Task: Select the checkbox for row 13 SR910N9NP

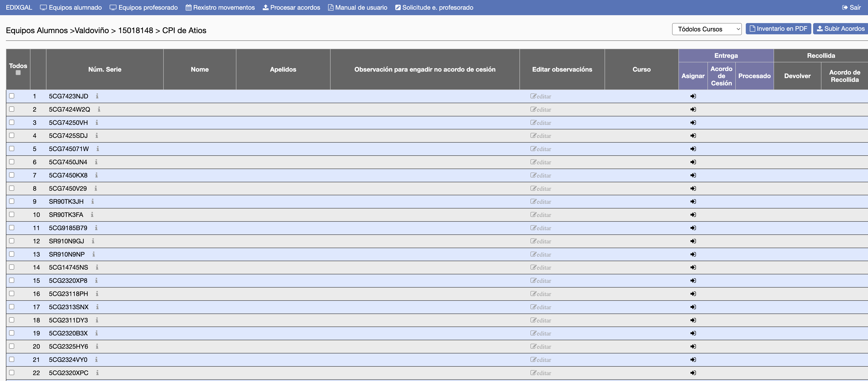Action: tap(12, 254)
